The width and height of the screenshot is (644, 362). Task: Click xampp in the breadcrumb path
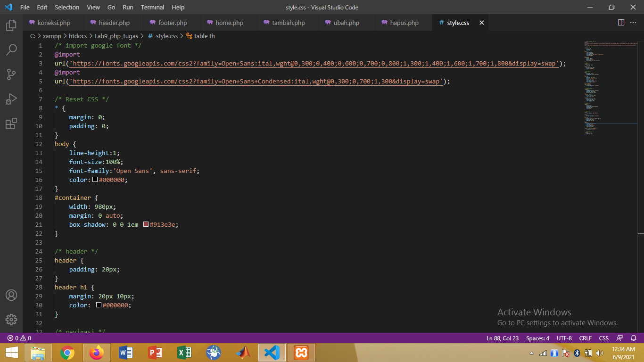(52, 36)
